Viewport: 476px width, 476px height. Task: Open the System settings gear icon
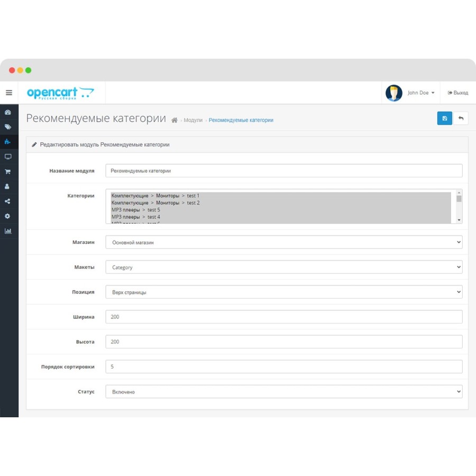click(x=7, y=216)
